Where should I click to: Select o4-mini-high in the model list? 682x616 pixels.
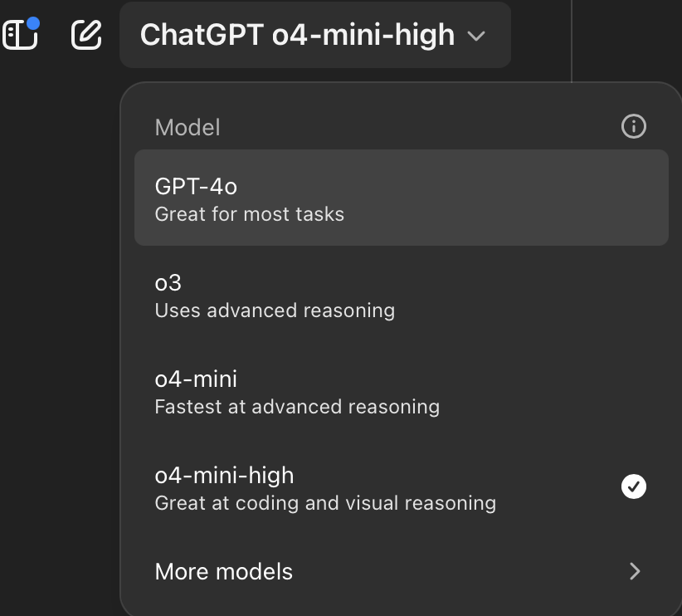(x=401, y=487)
